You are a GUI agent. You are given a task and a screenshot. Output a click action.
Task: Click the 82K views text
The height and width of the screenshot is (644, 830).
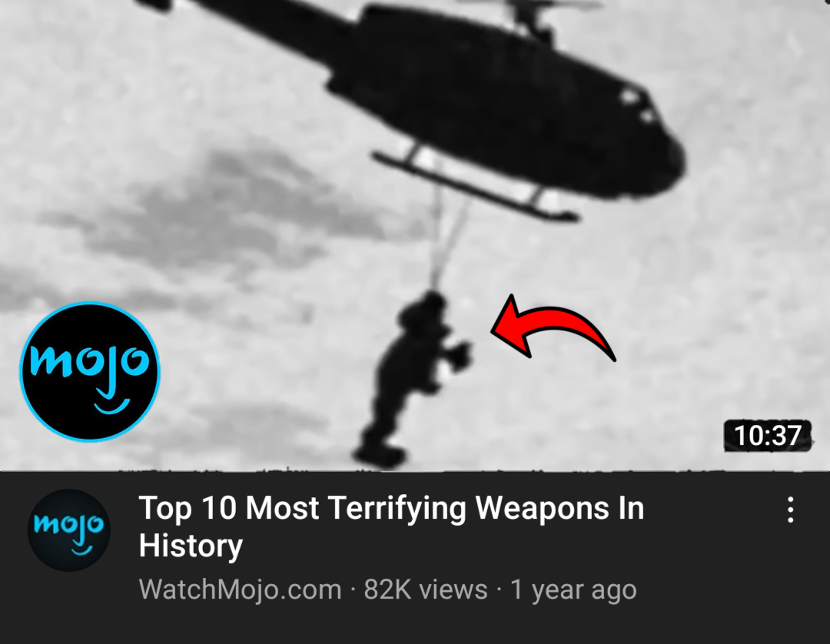tap(426, 589)
